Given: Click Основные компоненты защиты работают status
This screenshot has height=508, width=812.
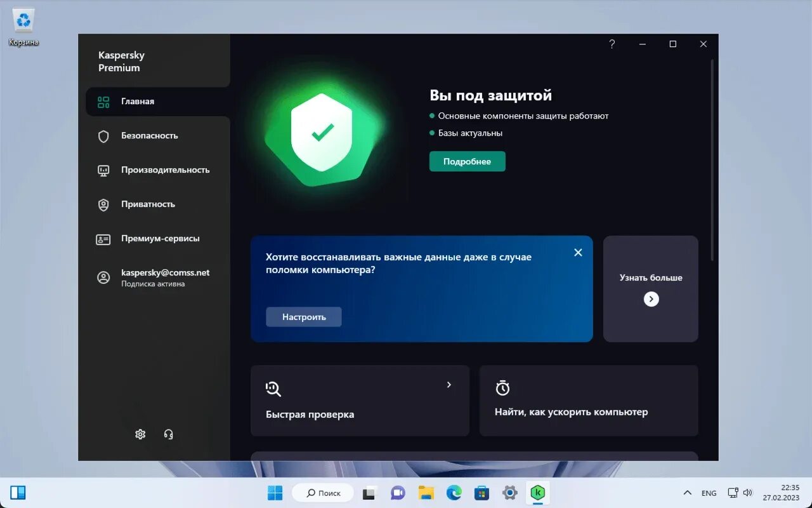Looking at the screenshot, I should pyautogui.click(x=523, y=116).
